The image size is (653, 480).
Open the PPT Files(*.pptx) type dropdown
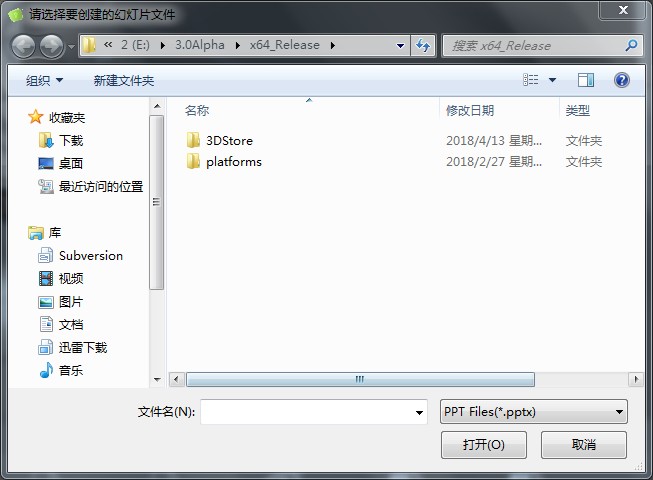533,412
